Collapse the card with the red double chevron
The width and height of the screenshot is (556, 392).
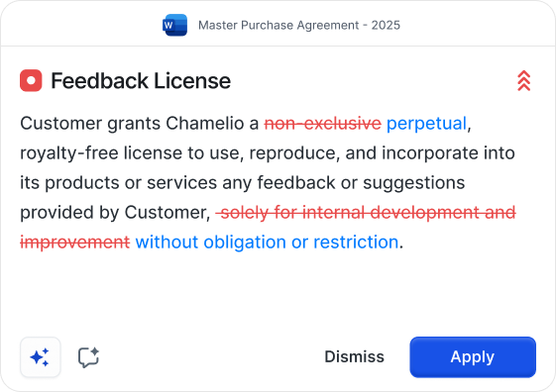click(523, 81)
